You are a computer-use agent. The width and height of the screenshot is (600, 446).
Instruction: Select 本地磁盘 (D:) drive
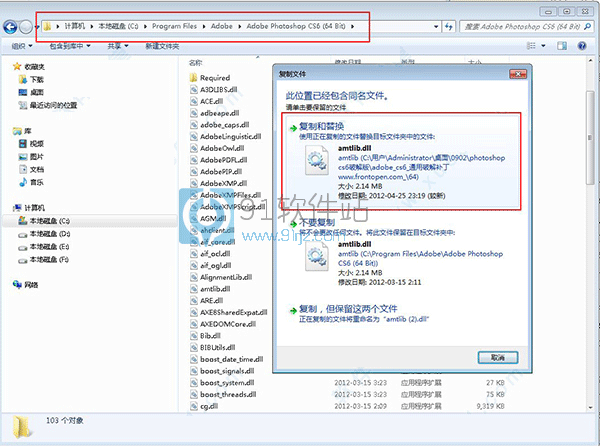[x=48, y=233]
